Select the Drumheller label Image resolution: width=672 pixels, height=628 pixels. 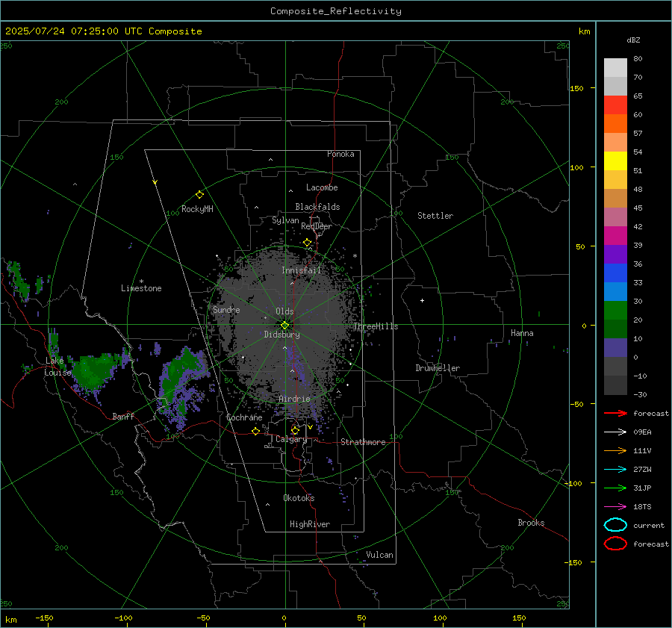click(438, 368)
